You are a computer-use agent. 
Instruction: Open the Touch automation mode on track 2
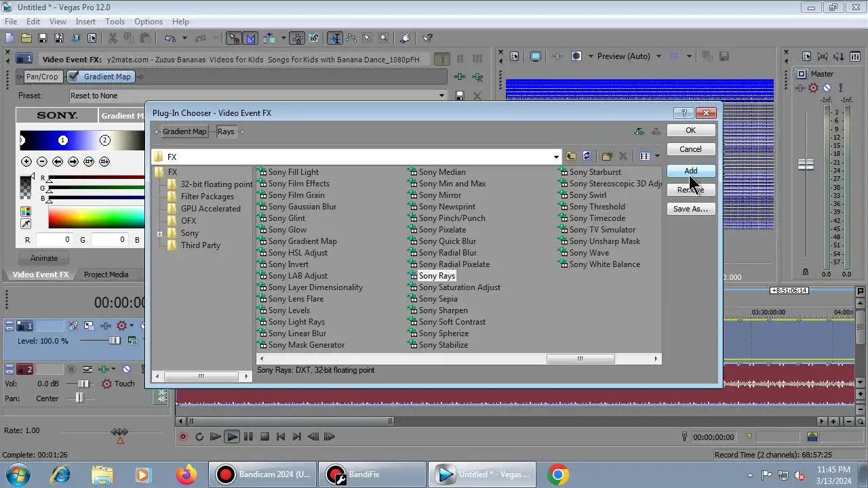(x=119, y=384)
